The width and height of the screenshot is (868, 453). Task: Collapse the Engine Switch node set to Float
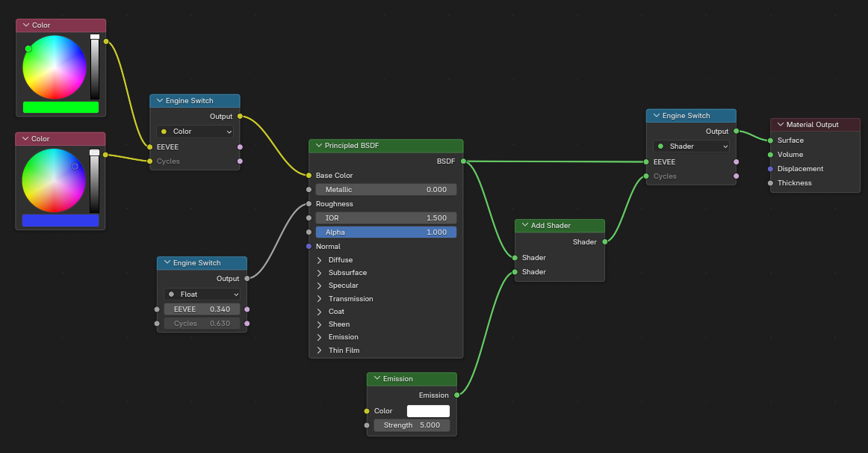point(167,262)
